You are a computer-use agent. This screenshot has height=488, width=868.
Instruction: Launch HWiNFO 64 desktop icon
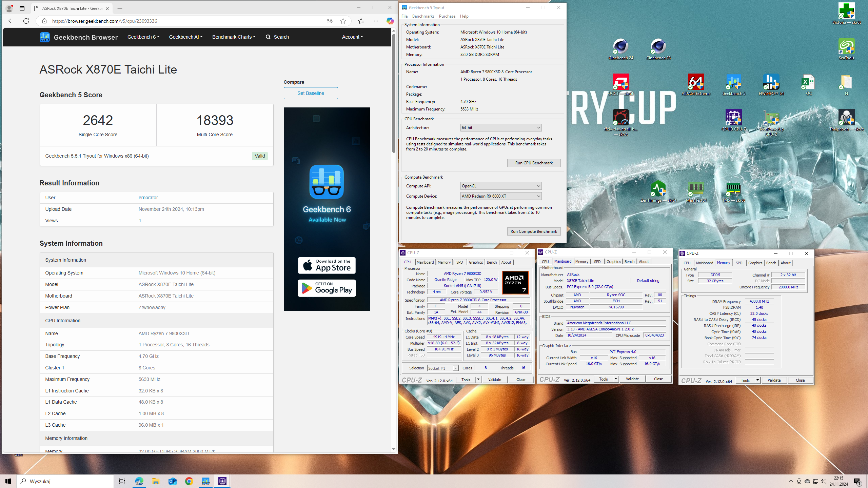771,85
